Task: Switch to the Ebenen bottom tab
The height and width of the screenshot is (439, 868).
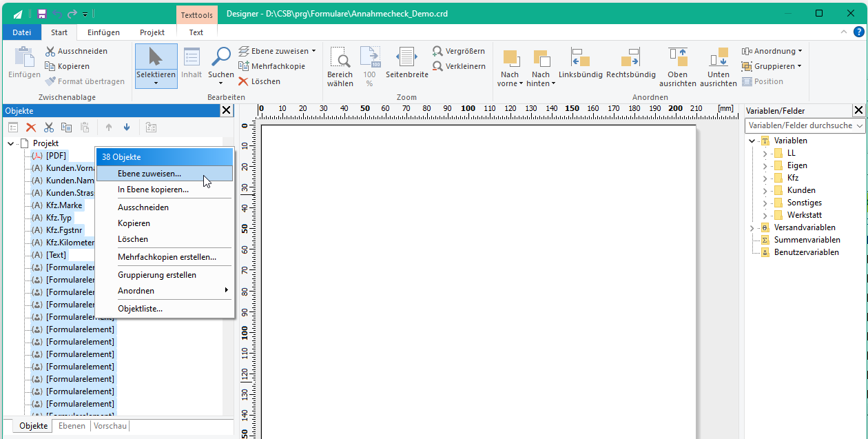Action: click(72, 426)
